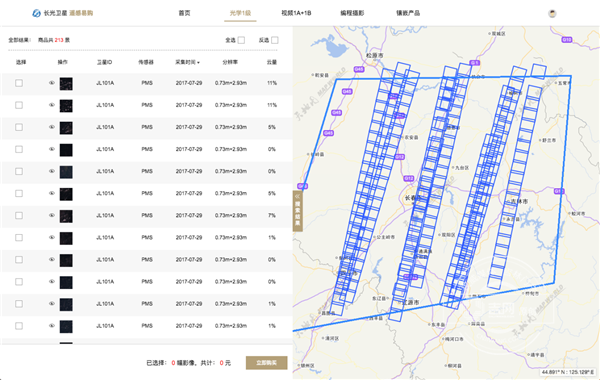
Task: Open fifth row image thumbnail
Action: point(66,172)
